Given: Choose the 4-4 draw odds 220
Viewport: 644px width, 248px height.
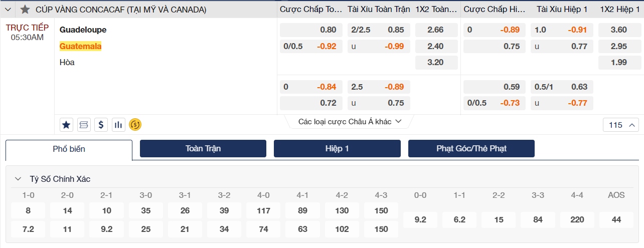Looking at the screenshot, I should pos(577,219).
